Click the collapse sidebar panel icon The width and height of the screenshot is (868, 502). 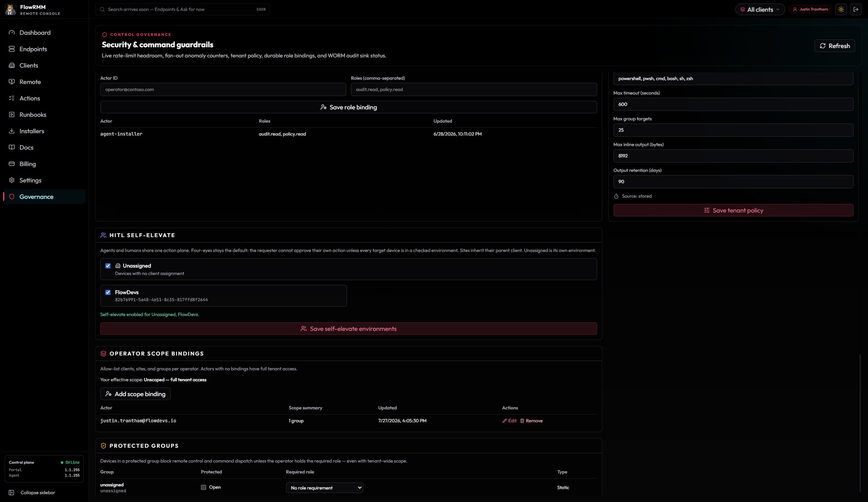[x=11, y=493]
